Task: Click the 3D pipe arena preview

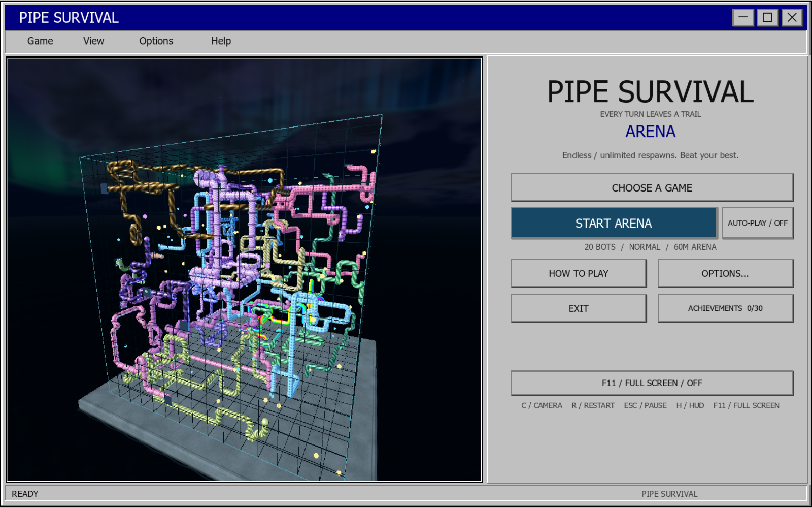Action: click(x=244, y=269)
